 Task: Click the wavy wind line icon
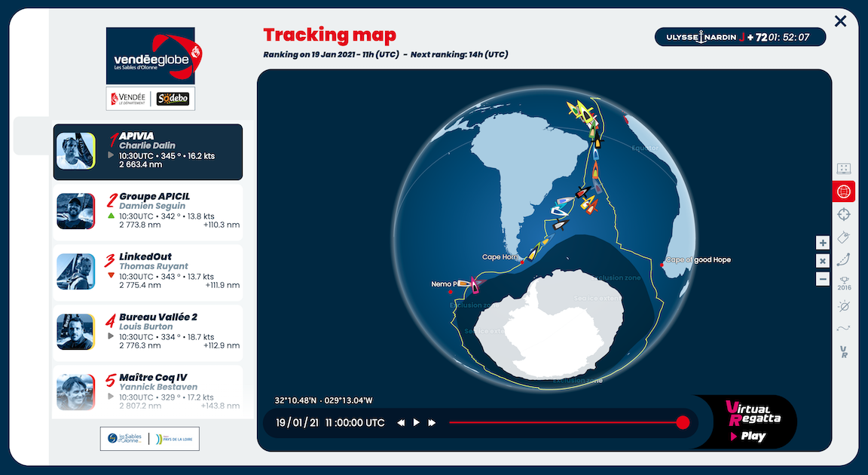pos(844,328)
